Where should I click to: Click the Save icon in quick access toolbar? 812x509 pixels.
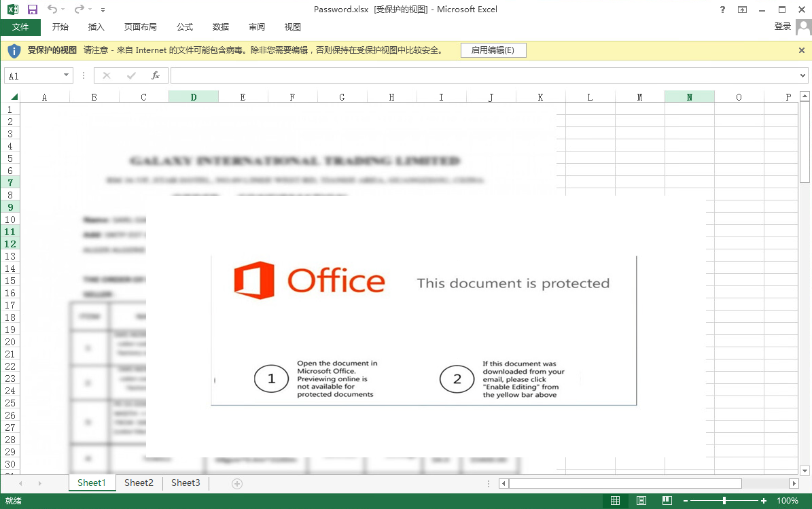(x=32, y=10)
